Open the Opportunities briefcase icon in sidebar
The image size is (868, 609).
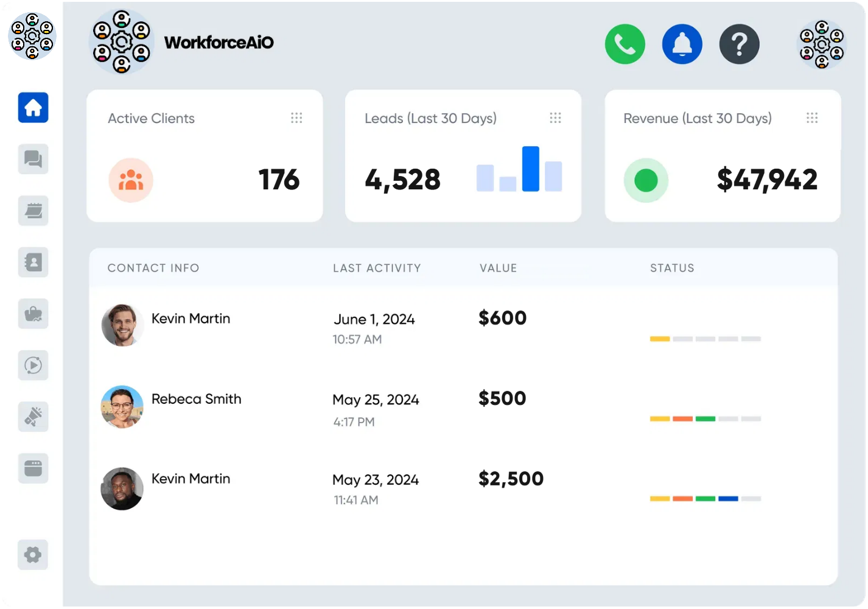(x=33, y=314)
